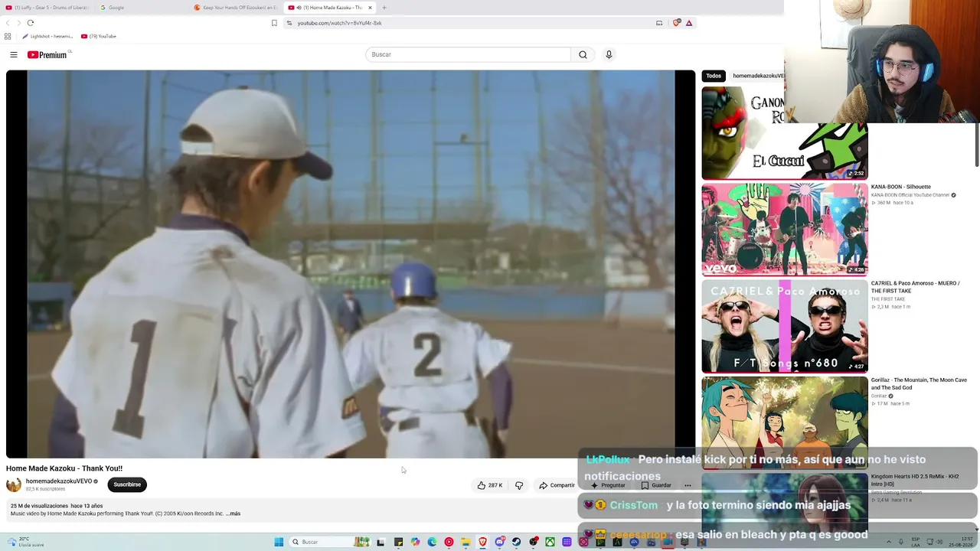Open homemadekazokuVEVO channel avatar
The height and width of the screenshot is (551, 980).
point(14,484)
